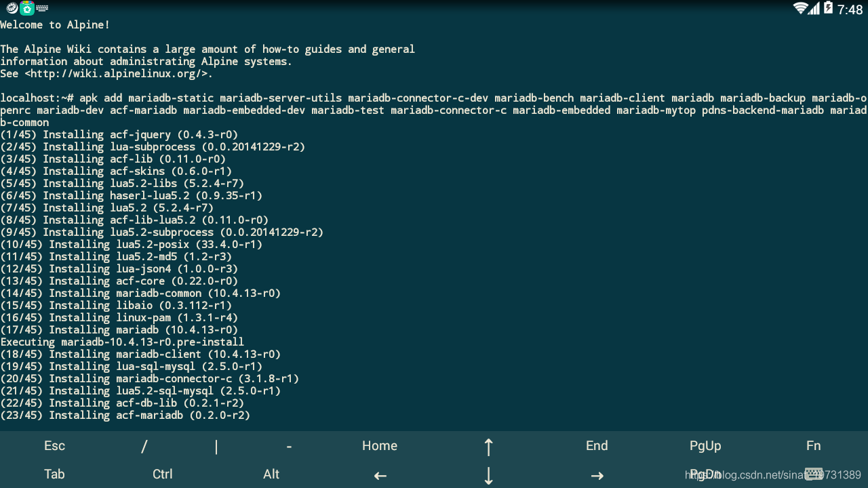This screenshot has width=868, height=488.
Task: Tap the Fn key
Action: point(814,445)
